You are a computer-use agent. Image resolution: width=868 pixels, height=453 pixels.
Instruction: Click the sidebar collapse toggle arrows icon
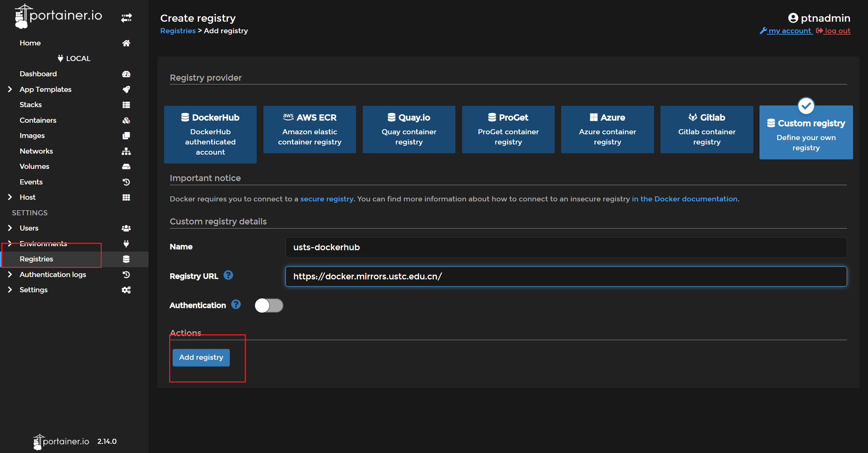coord(126,18)
